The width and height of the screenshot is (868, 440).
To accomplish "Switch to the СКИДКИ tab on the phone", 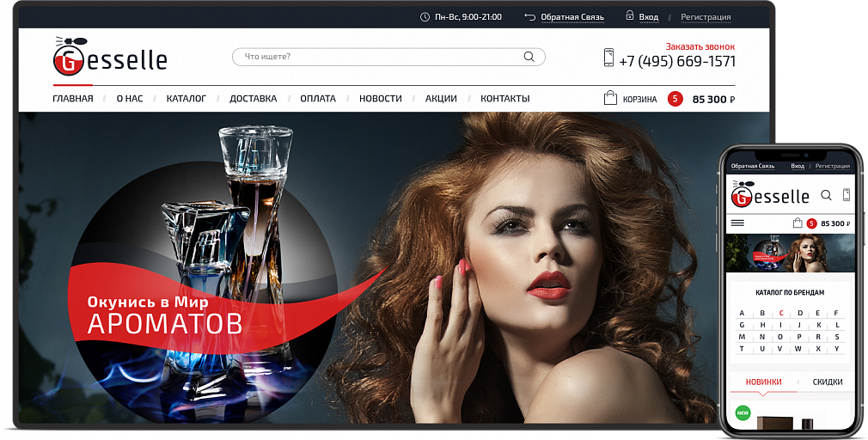I will click(827, 382).
